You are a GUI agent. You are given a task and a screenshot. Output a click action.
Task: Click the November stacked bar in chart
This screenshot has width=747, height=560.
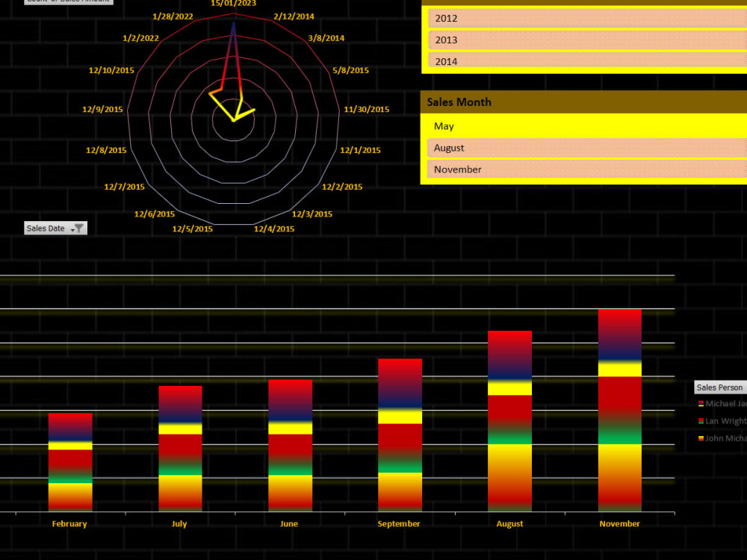620,411
